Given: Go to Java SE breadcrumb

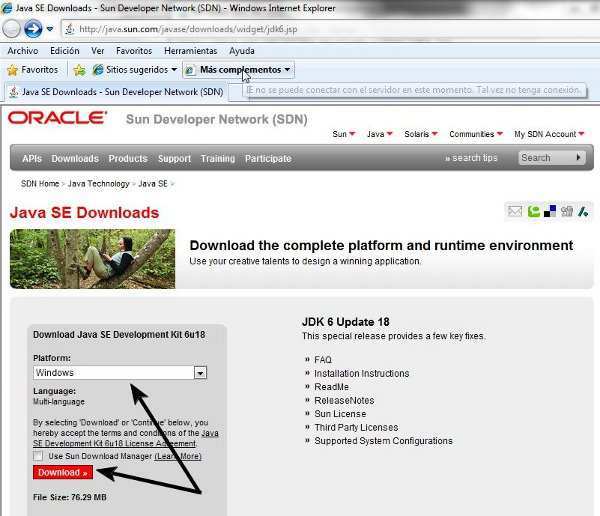Looking at the screenshot, I should [x=153, y=184].
